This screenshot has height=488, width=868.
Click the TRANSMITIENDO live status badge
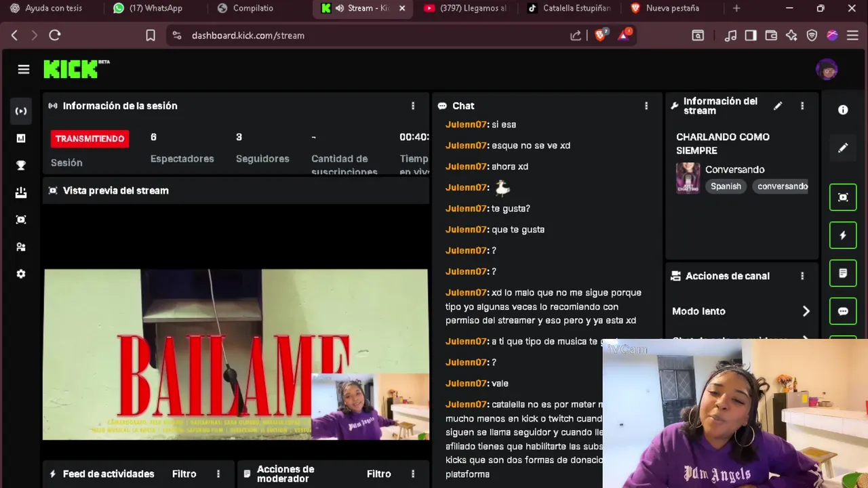point(90,138)
